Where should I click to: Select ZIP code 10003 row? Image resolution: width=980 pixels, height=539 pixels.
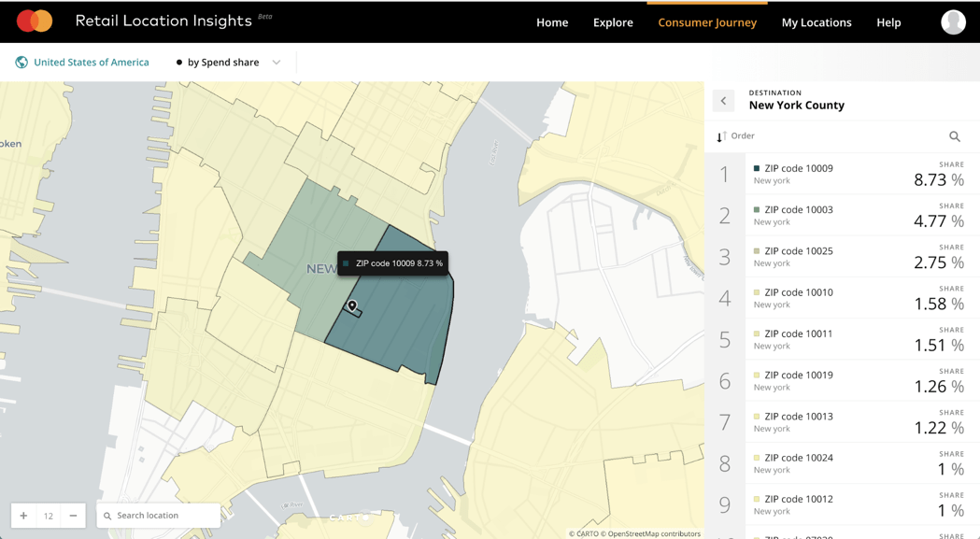[842, 215]
